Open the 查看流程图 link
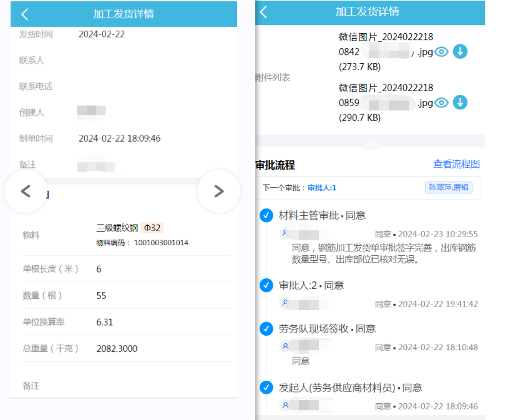Viewport: 528px width, 420px height. (x=456, y=164)
